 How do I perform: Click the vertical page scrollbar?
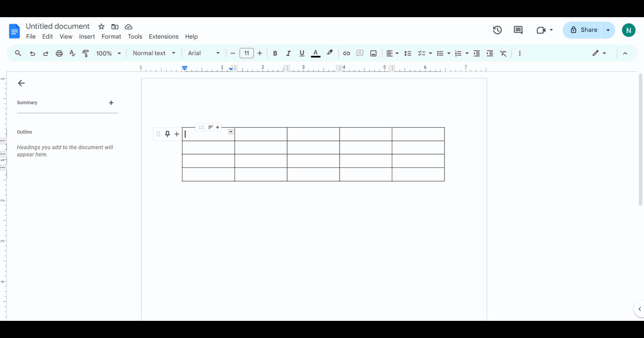[640, 139]
